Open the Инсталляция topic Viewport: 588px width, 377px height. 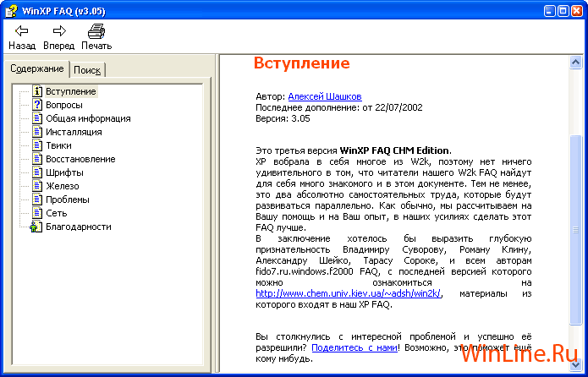pos(74,132)
